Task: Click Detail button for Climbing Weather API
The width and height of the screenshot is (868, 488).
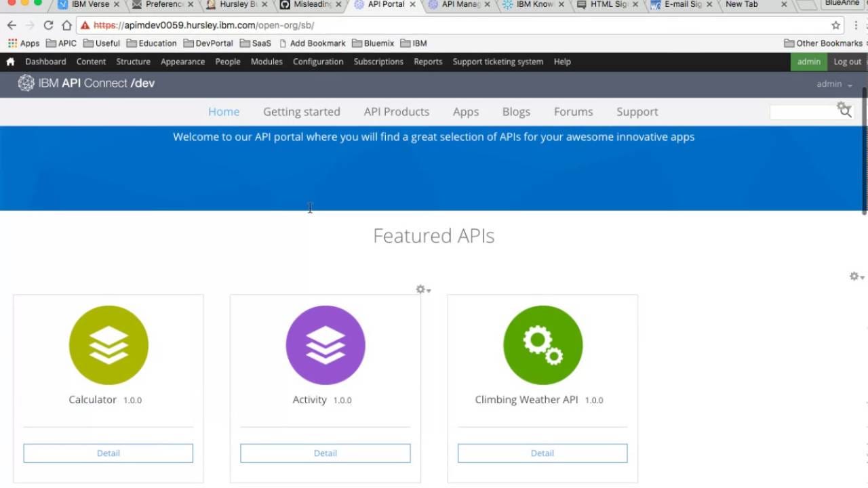Action: coord(542,453)
